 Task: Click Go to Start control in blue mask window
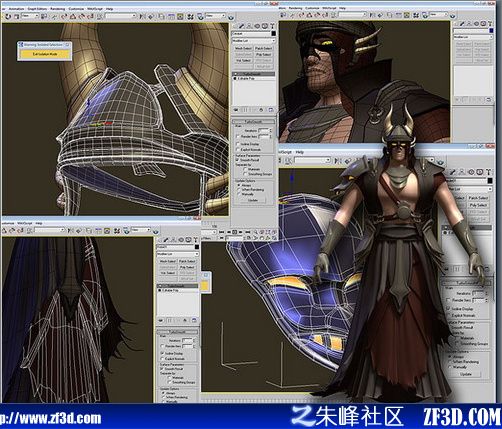pos(221,232)
